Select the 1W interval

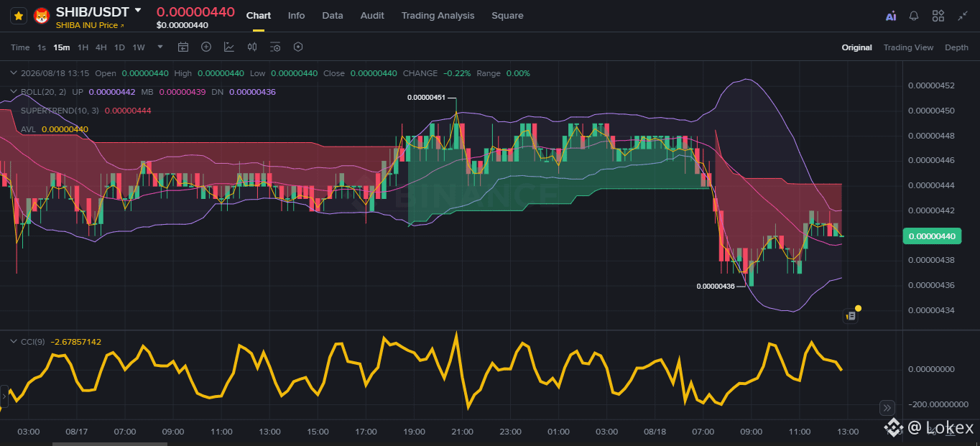139,47
